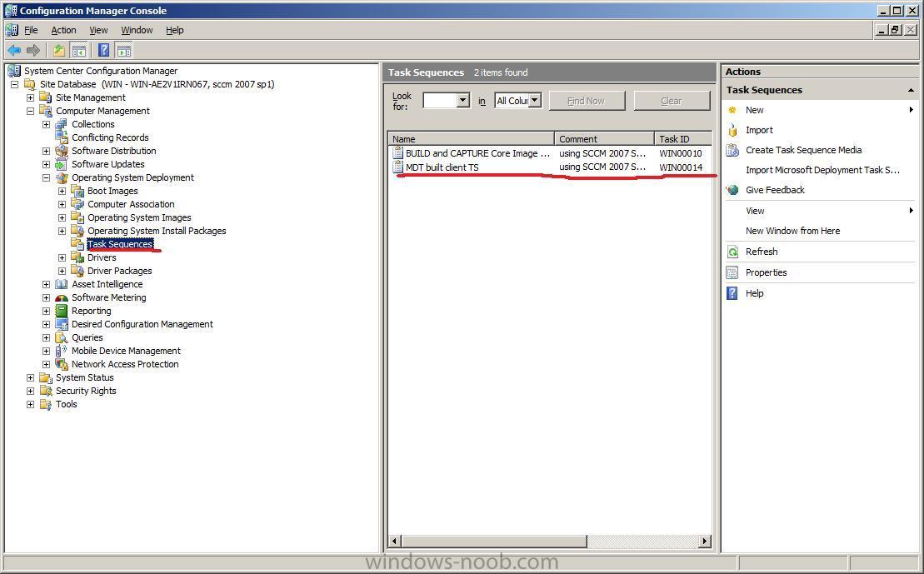This screenshot has height=574, width=924.
Task: Click the Forward arrow toolbar icon
Action: (x=33, y=51)
